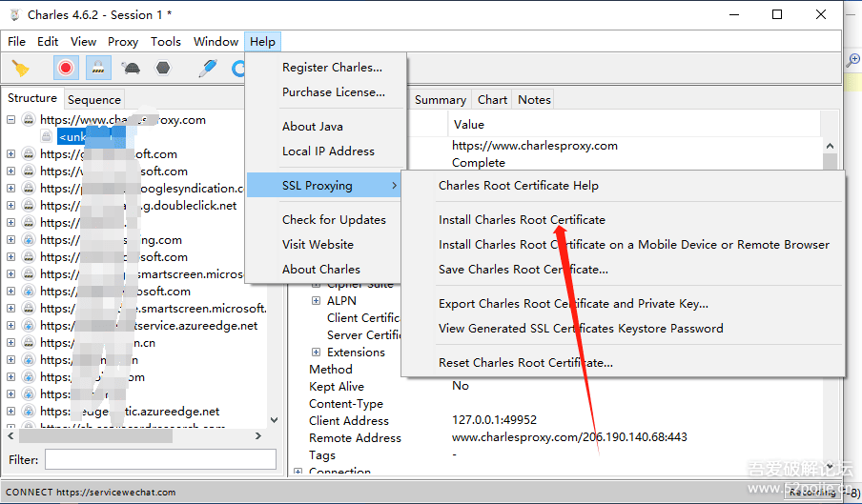The width and height of the screenshot is (862, 504).
Task: Click globe icon of tic.azureedge.net host
Action: coord(29,412)
